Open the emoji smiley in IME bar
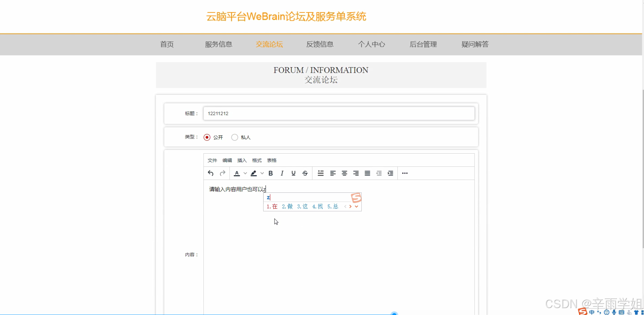Viewport: 644px width, 315px height. click(607, 312)
